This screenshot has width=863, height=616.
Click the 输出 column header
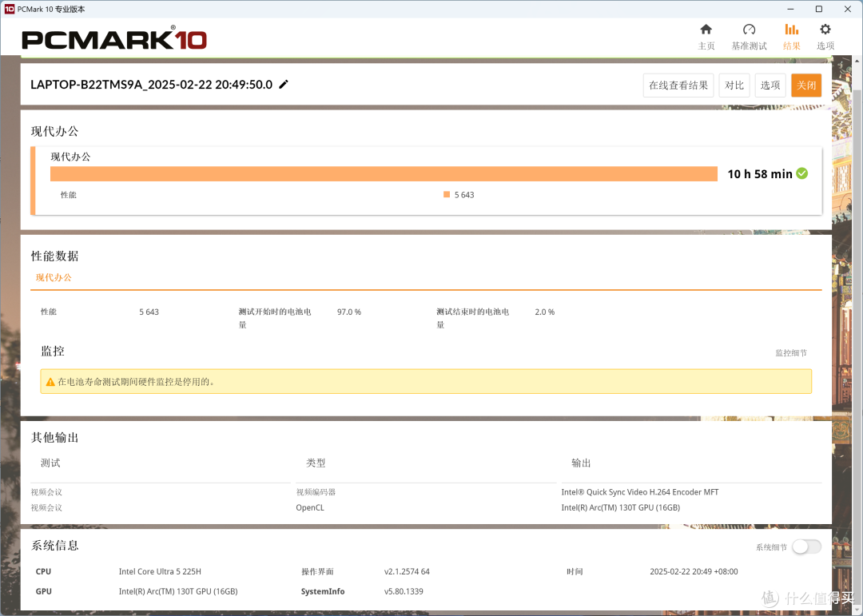(581, 463)
